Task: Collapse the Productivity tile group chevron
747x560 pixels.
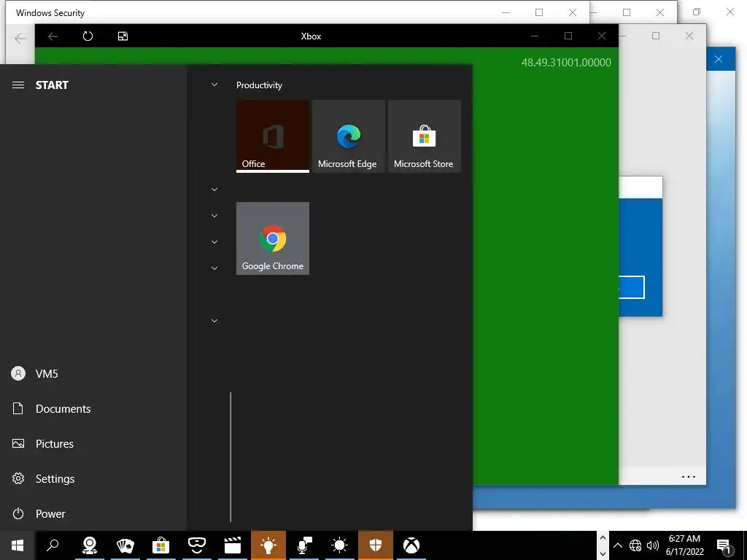Action: (214, 85)
